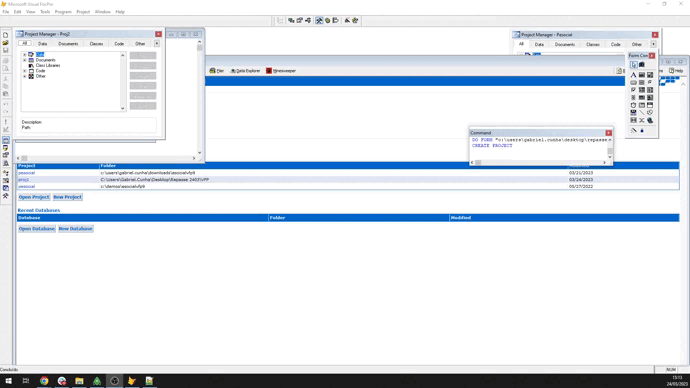Open Visual FoxPro from the Windows taskbar
This screenshot has height=388, width=690.
click(x=132, y=381)
